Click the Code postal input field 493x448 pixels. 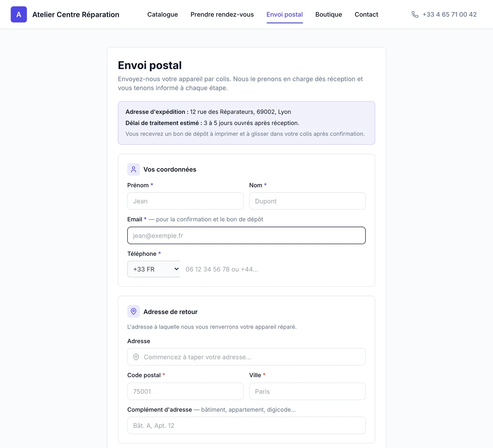(185, 391)
